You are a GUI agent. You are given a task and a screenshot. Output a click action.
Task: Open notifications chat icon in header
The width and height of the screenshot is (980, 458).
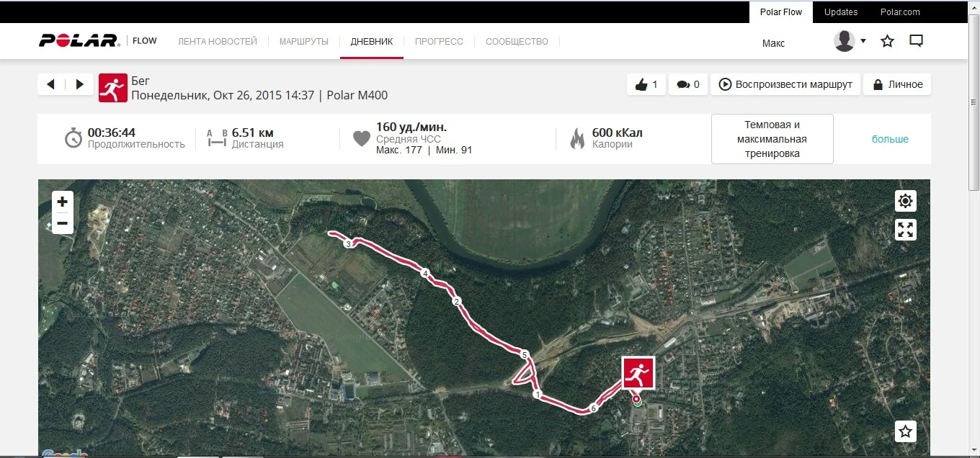point(917,41)
